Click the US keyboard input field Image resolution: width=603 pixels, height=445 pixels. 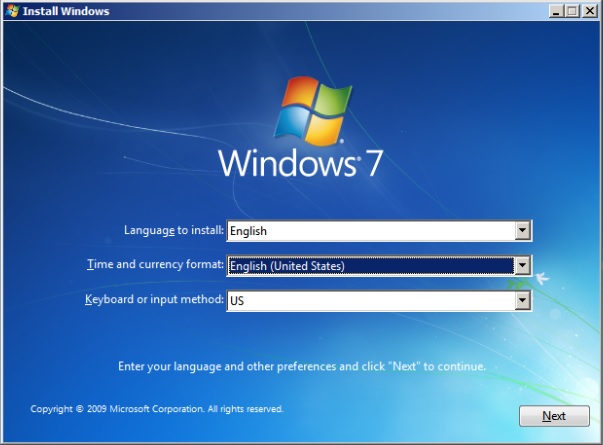370,300
